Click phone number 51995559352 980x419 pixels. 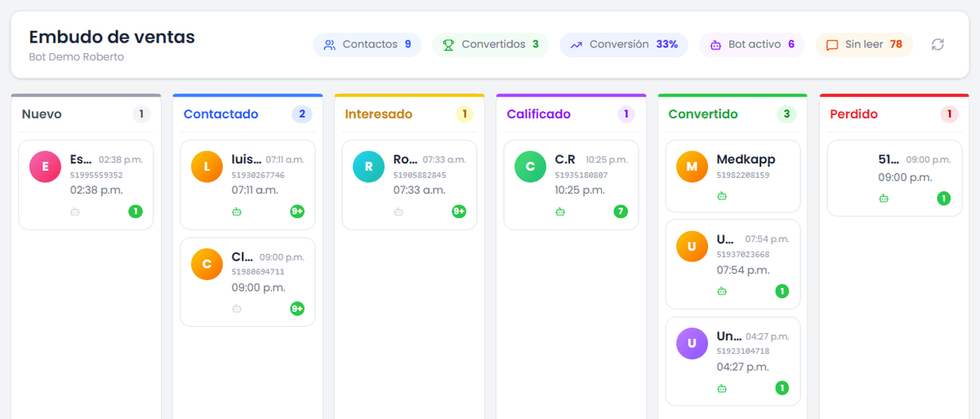(x=96, y=175)
